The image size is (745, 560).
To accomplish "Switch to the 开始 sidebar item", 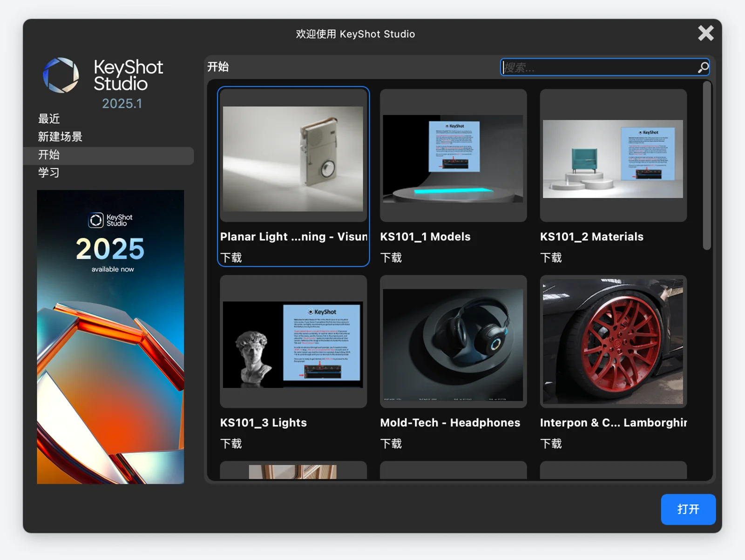I will 49,155.
